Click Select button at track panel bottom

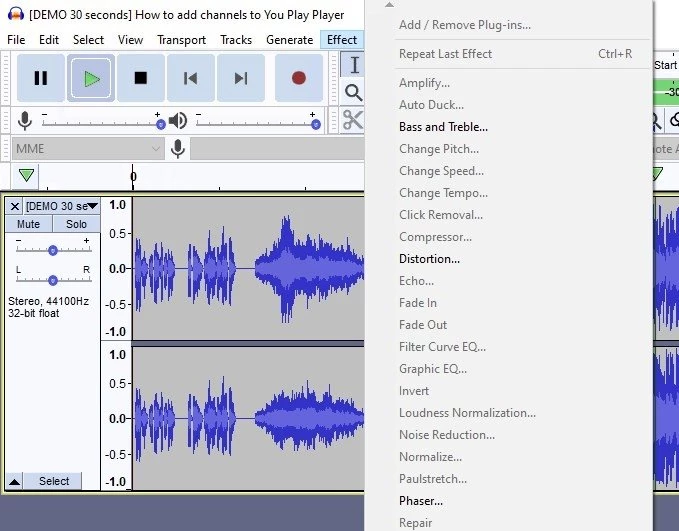pyautogui.click(x=54, y=481)
